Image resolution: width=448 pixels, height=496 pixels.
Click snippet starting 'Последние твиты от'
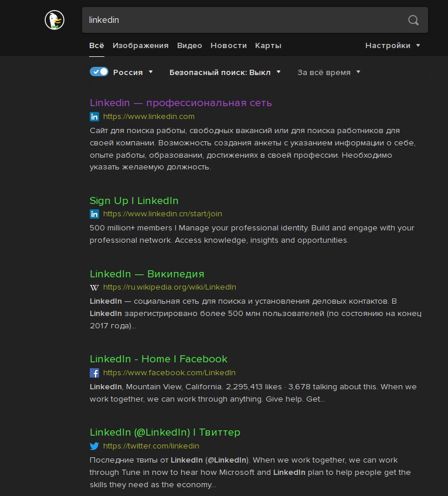click(250, 473)
